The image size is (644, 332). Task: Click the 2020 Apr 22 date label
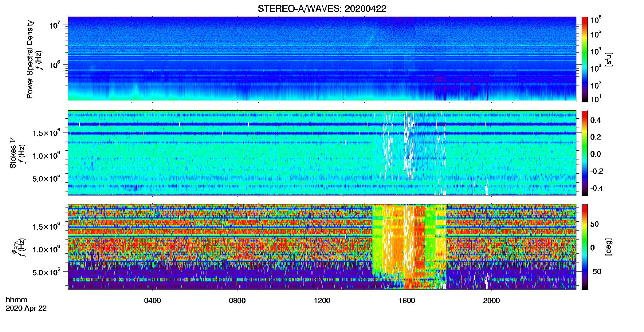coord(26,308)
